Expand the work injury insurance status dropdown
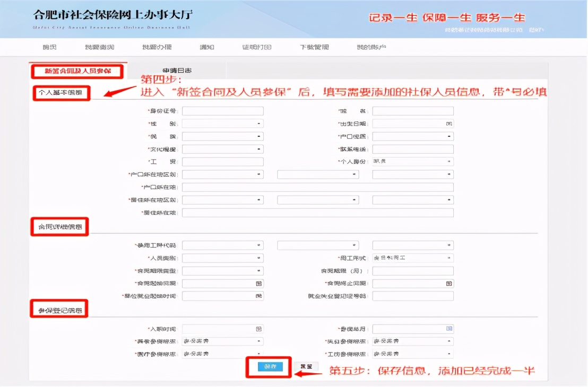 tap(413, 354)
